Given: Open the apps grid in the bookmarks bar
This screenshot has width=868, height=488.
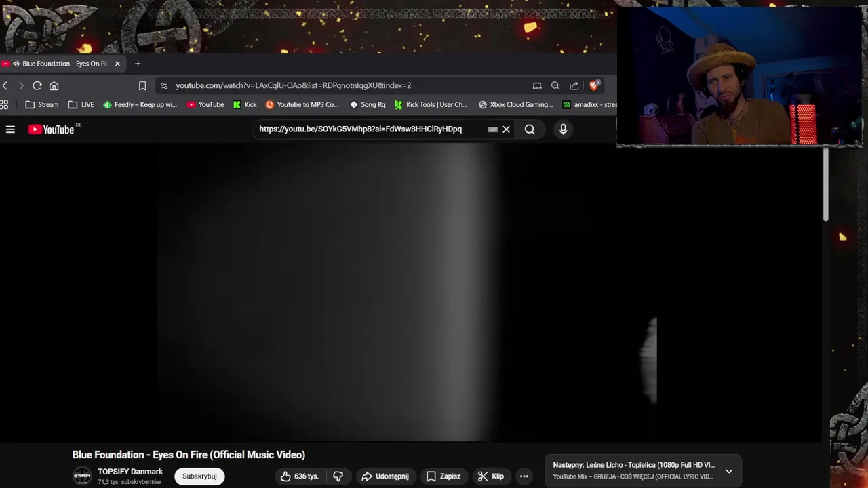Looking at the screenshot, I should [4, 104].
